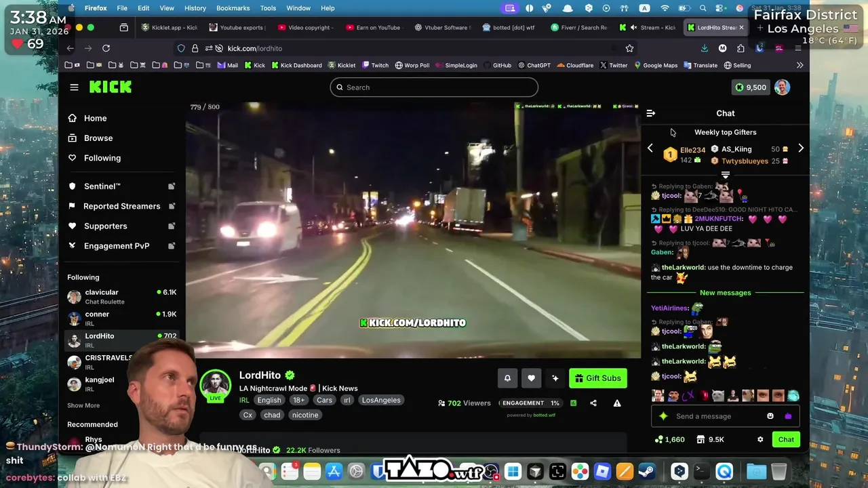Click the sparkle button beside Gift Subs
This screenshot has width=868, height=488.
555,378
